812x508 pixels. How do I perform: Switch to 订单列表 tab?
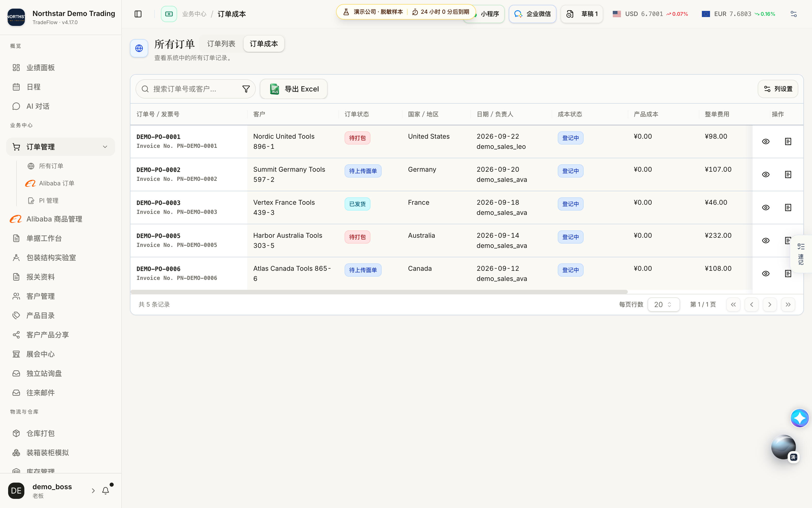click(221, 44)
